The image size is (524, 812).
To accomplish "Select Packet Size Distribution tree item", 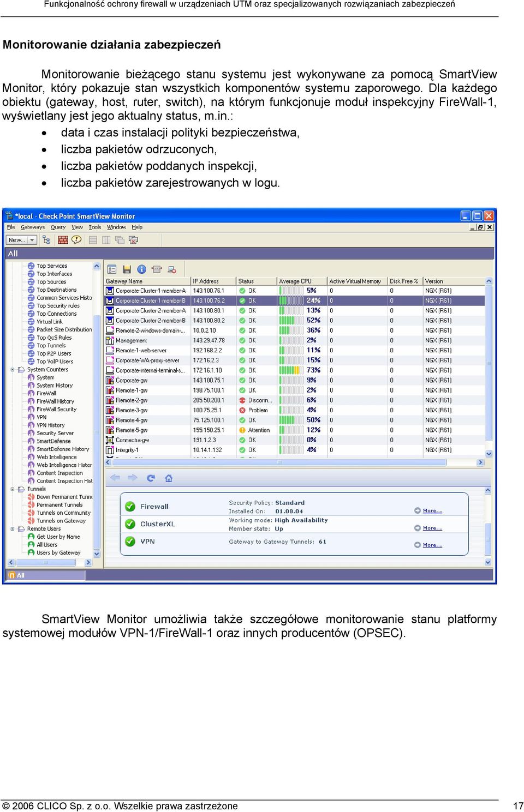I will (x=64, y=330).
